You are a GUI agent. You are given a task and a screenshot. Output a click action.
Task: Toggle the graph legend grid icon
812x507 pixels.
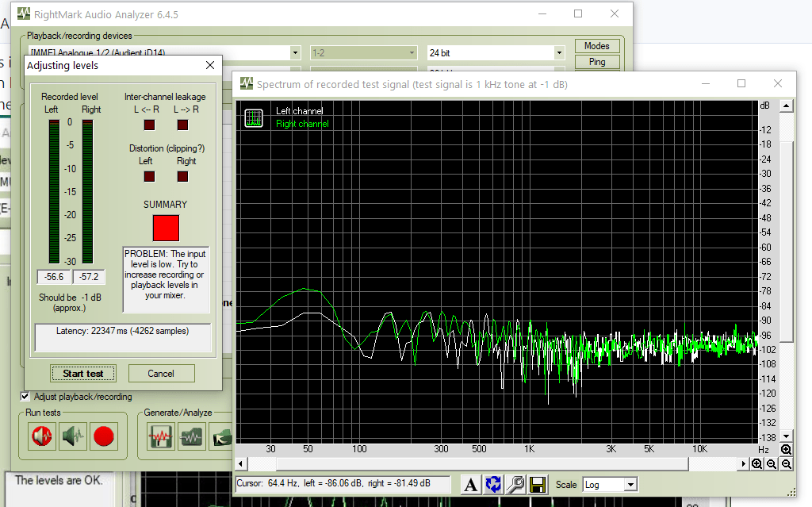(254, 118)
